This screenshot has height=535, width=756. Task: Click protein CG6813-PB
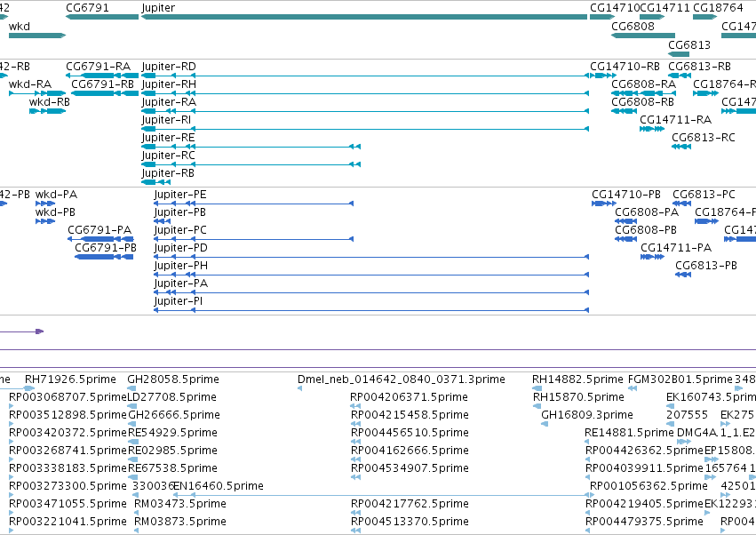pyautogui.click(x=683, y=275)
